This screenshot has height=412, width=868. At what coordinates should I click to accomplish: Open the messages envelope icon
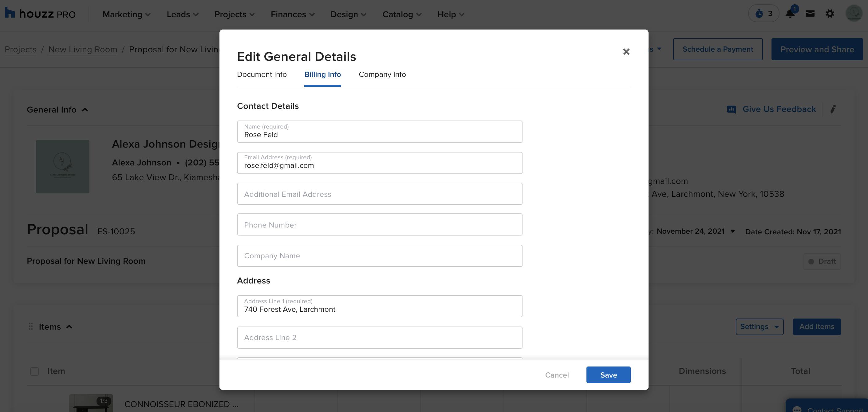pyautogui.click(x=810, y=14)
